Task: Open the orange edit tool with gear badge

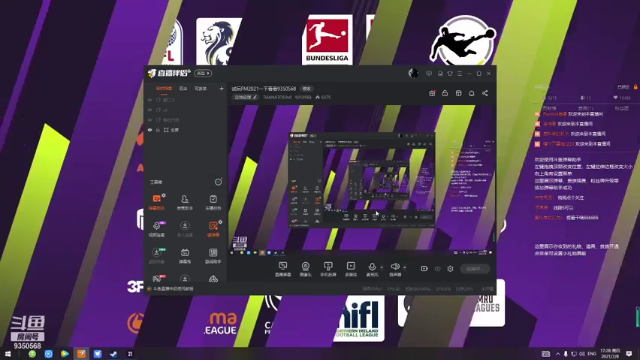Action: (213, 229)
